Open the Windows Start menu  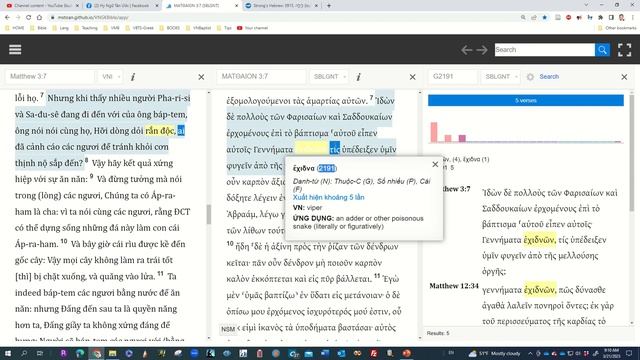(x=7, y=353)
